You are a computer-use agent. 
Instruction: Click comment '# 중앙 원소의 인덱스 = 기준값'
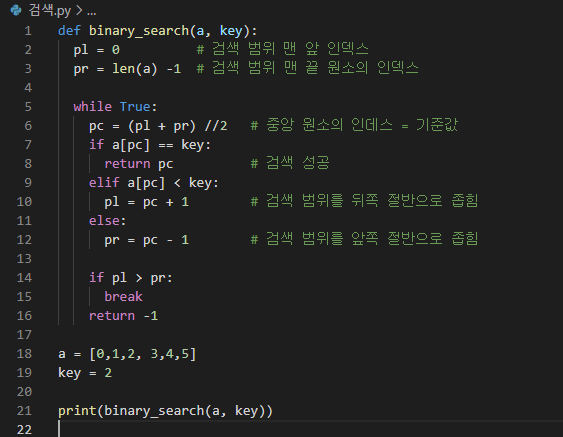[x=354, y=125]
